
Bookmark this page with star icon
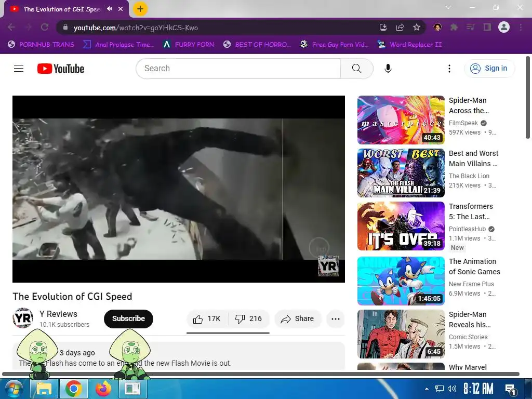(x=417, y=27)
